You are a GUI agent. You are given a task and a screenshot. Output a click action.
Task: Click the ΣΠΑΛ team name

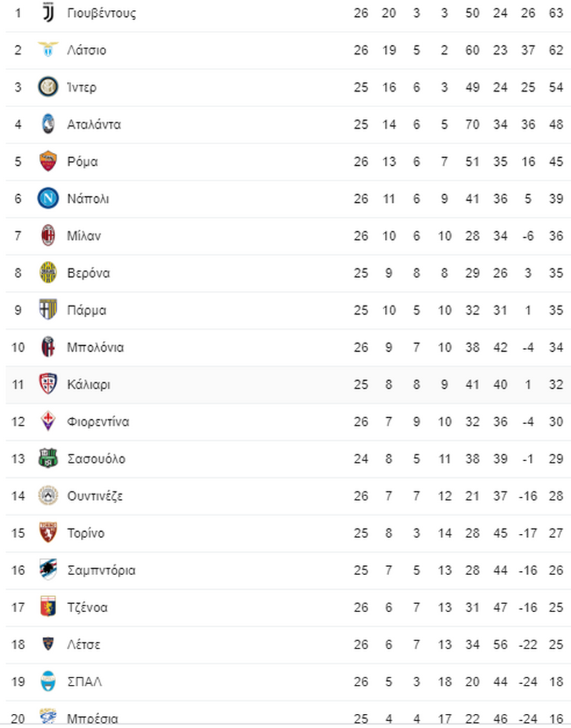point(84,681)
